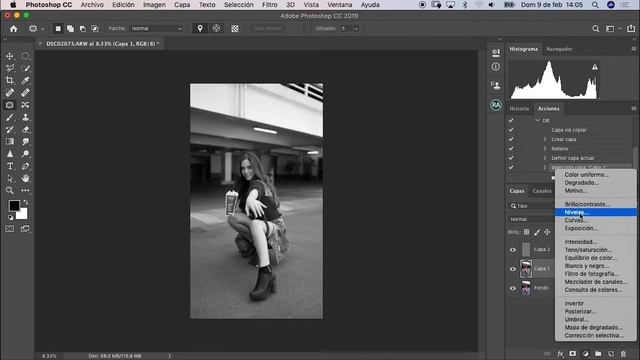
Task: Swap foreground and background colors
Action: tap(25, 202)
